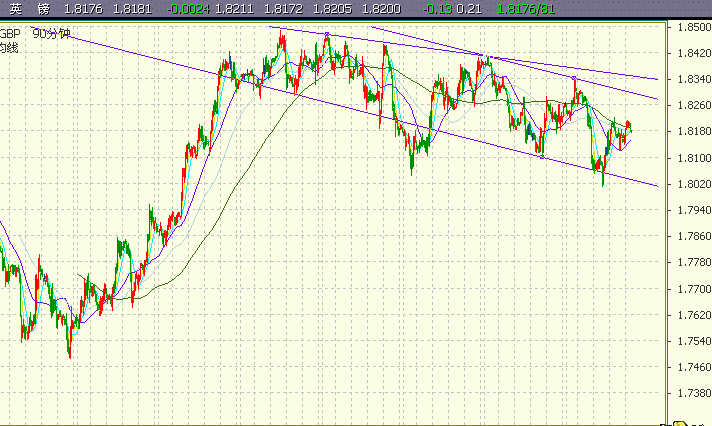Select the 1.7780 price axis label
This screenshot has height=426, width=712.
[694, 262]
